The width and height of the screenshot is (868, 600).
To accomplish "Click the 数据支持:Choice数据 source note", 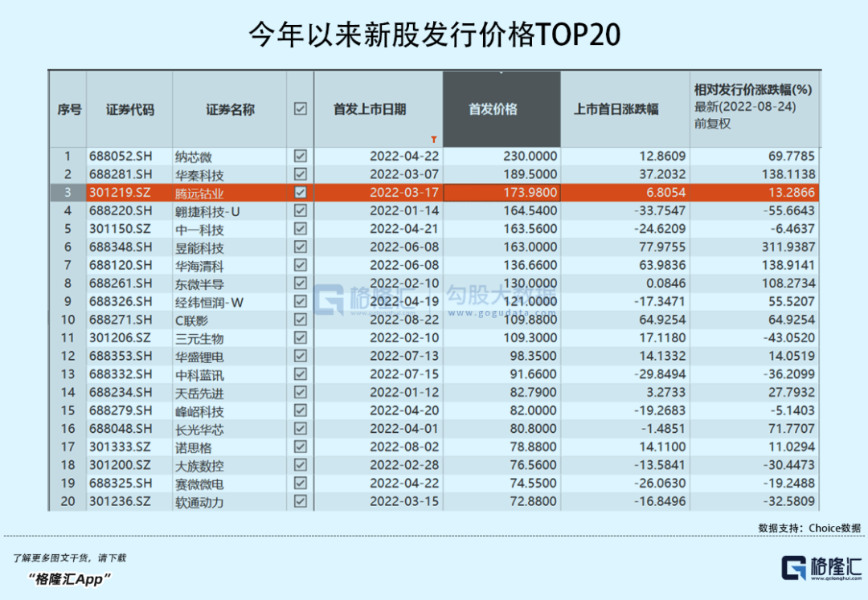I will pyautogui.click(x=809, y=528).
